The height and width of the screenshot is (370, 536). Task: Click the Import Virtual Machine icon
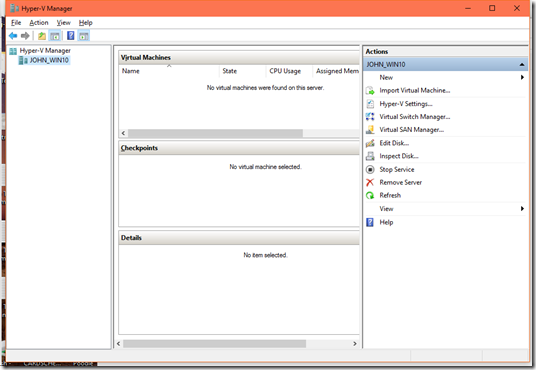pyautogui.click(x=370, y=91)
